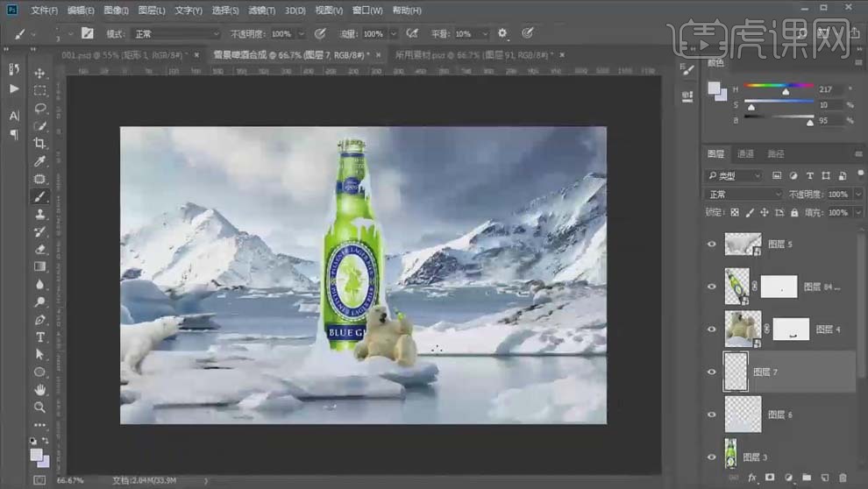Viewport: 868px width, 489px height.
Task: Select the Lasso tool
Action: coord(40,109)
